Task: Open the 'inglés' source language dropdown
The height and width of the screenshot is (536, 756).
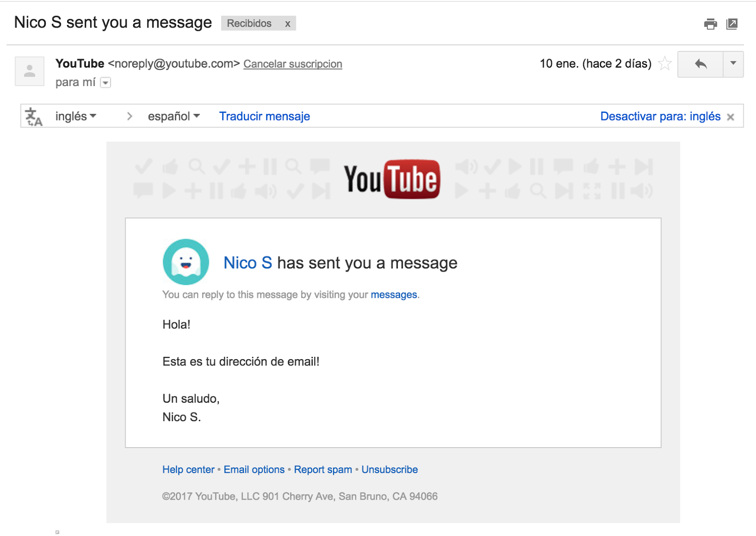Action: pyautogui.click(x=76, y=116)
